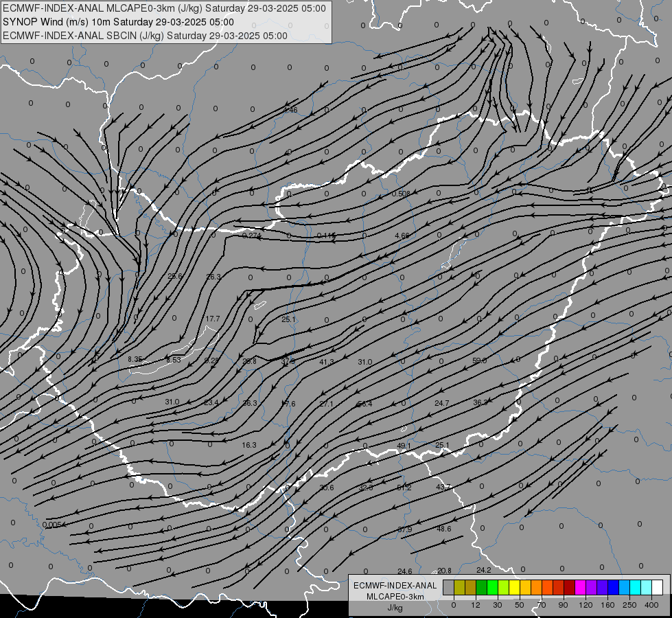Click the 43.7 value on the map
Screen dimensions: 672x618
click(x=443, y=488)
